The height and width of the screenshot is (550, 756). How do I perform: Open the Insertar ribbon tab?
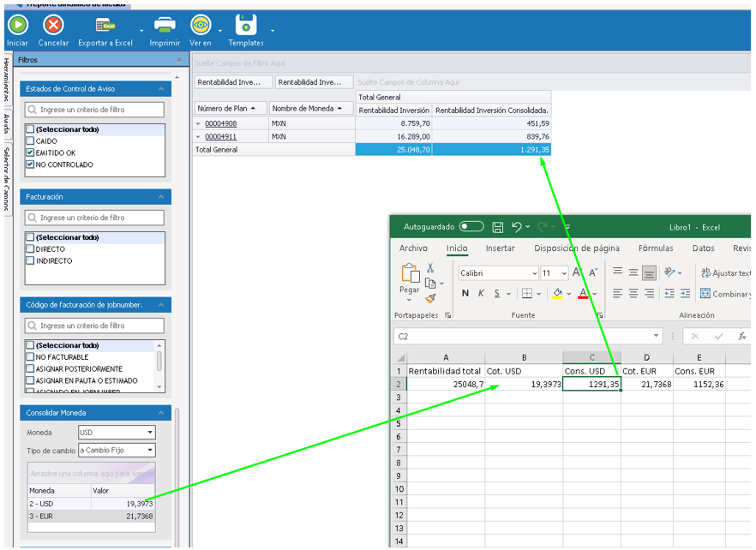pyautogui.click(x=500, y=248)
